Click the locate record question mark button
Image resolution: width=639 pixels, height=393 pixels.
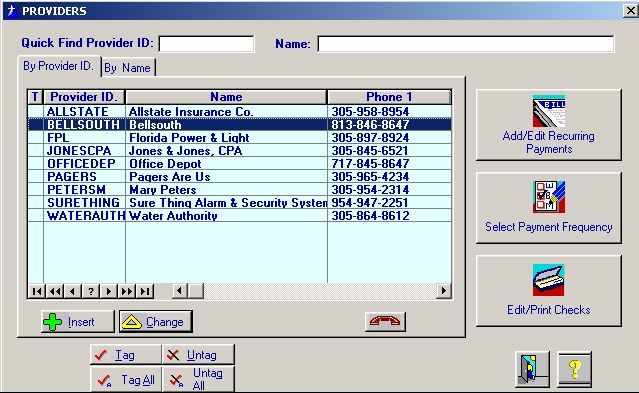click(91, 291)
